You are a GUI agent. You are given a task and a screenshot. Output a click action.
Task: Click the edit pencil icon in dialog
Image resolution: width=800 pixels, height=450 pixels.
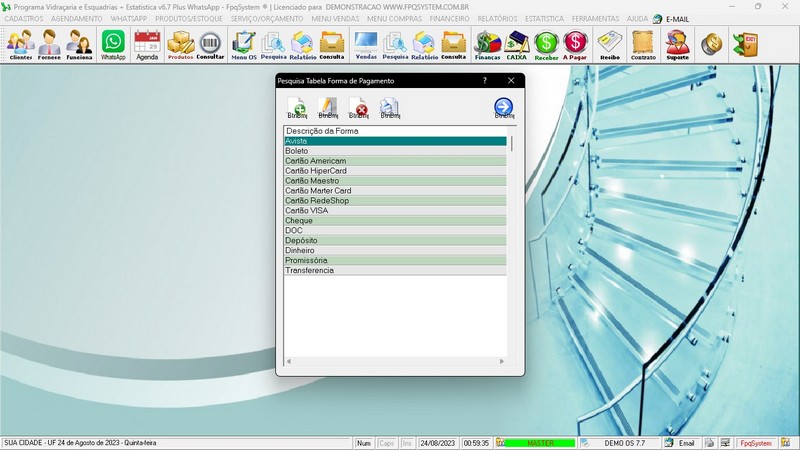point(328,108)
